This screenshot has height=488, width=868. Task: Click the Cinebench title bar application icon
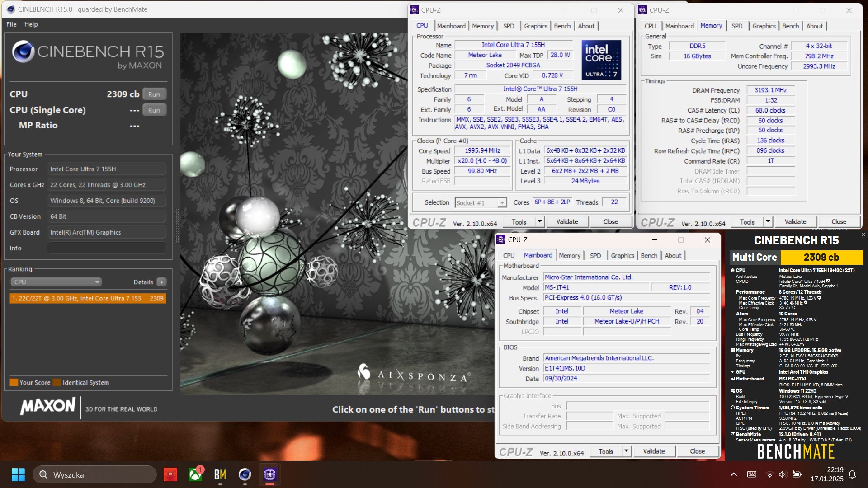point(10,9)
